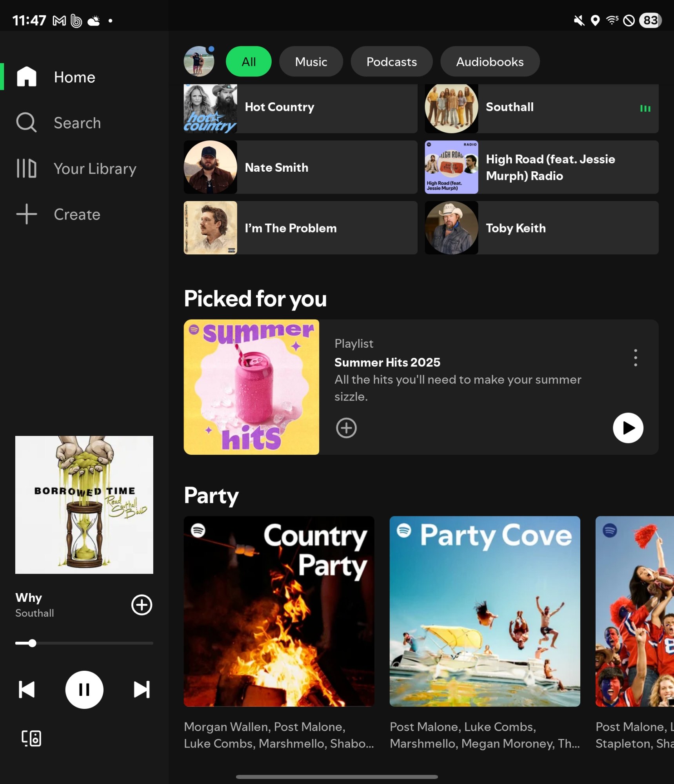Skip to the next track
The width and height of the screenshot is (674, 784).
(x=142, y=690)
